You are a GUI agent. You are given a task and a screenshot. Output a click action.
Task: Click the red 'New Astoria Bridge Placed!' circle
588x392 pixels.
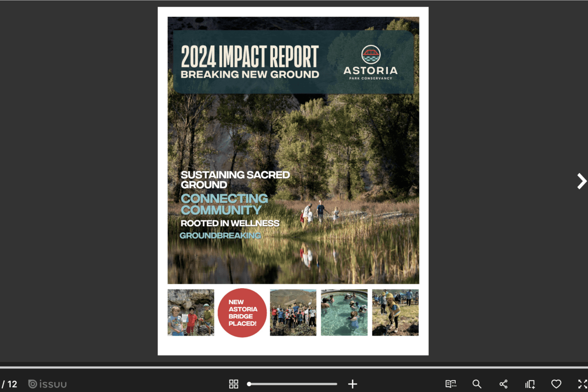click(x=242, y=313)
